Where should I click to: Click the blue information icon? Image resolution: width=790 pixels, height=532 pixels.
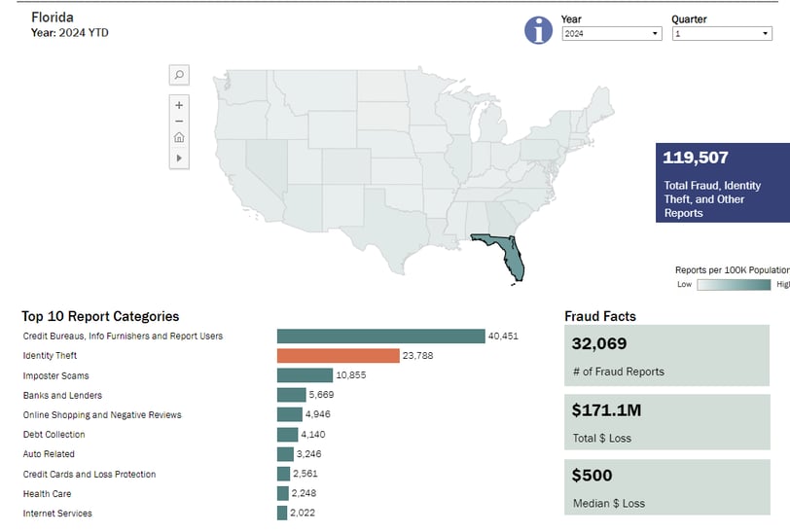pos(538,30)
